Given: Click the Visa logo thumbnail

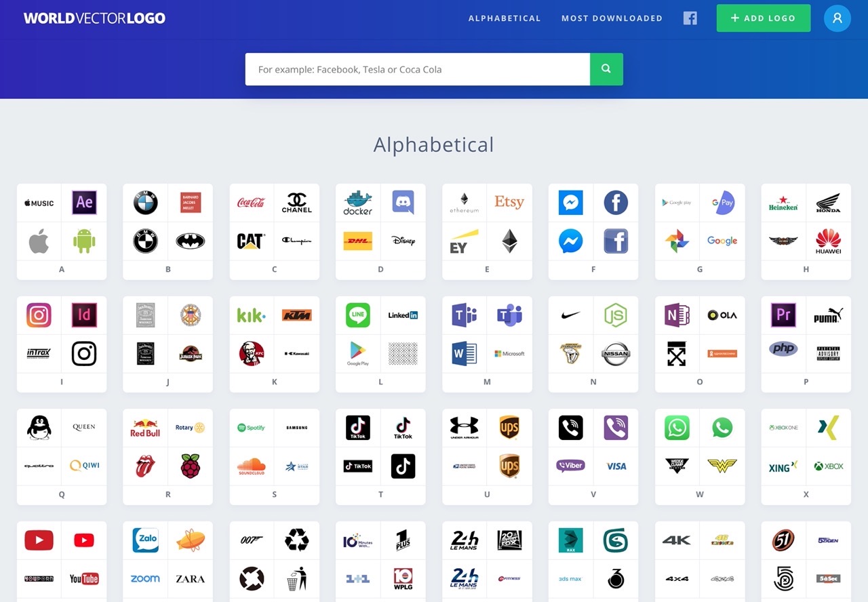Looking at the screenshot, I should tap(616, 466).
